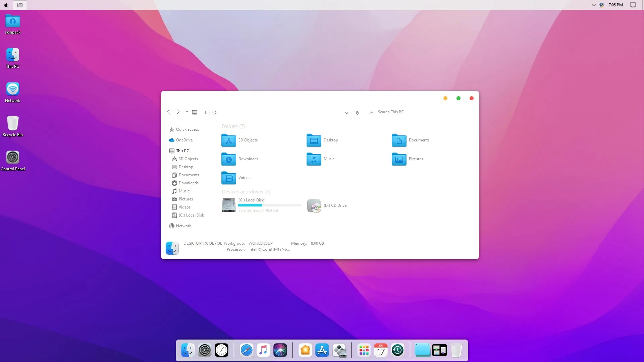Select the (D:) CD Drive icon
Viewport: 644px width, 362px height.
314,205
